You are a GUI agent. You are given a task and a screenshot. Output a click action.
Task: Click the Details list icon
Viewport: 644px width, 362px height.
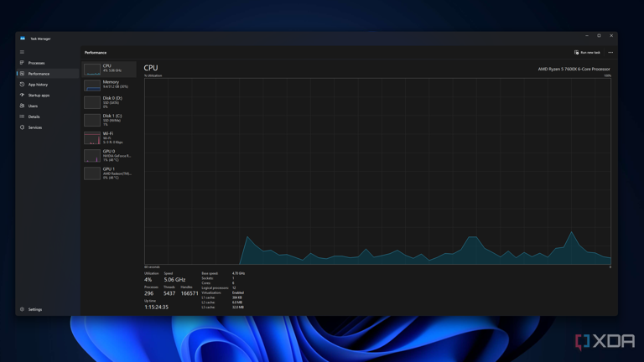[x=22, y=116]
